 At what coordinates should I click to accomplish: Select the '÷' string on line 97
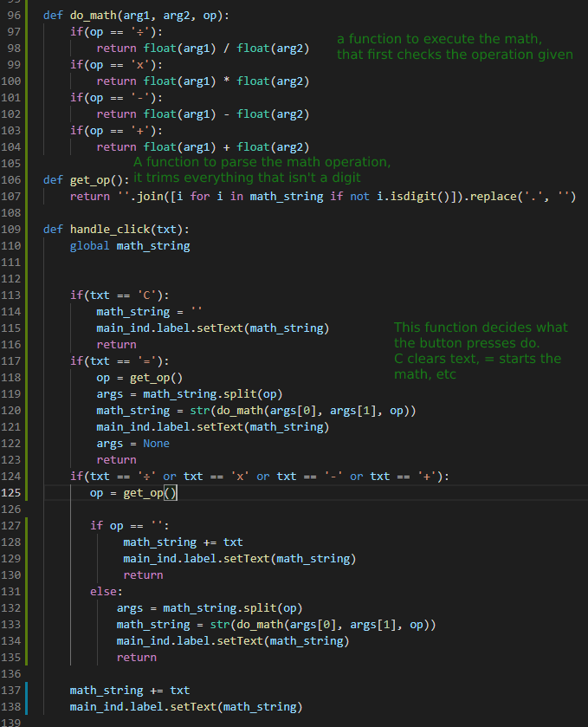[x=140, y=32]
